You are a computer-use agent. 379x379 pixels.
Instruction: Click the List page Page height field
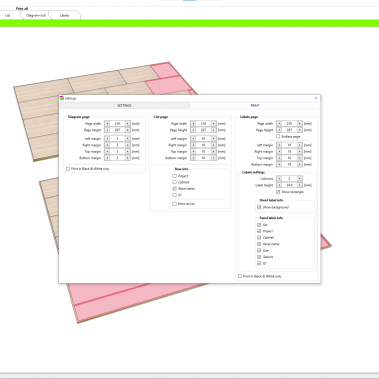pyautogui.click(x=203, y=130)
